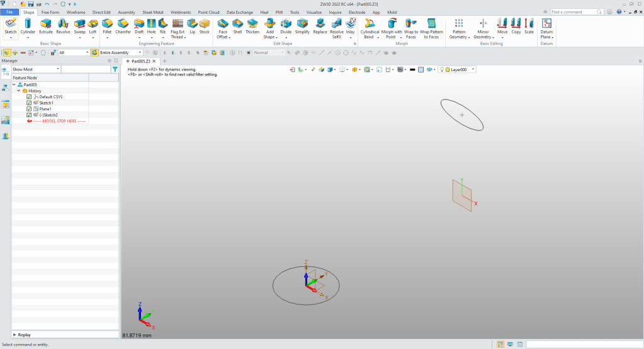This screenshot has height=349, width=644.
Task: Click the filter funnel icon in Manager
Action: click(x=115, y=69)
